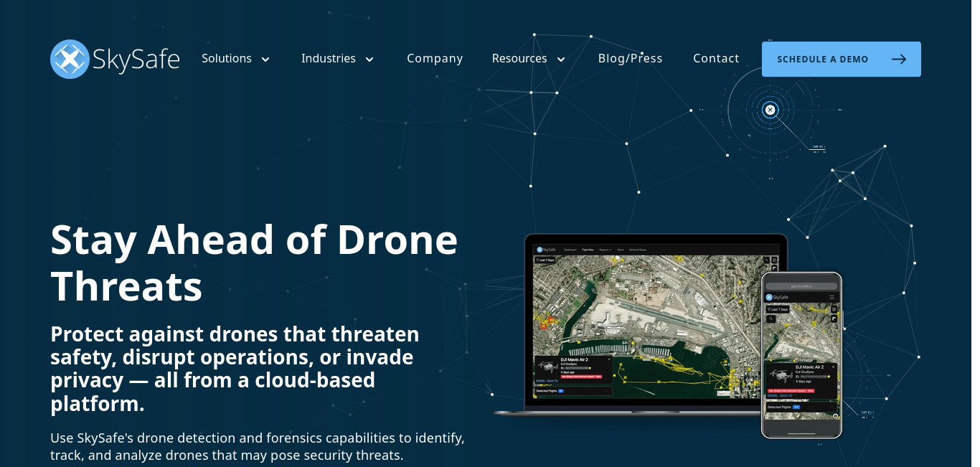Open the Contact page

pyautogui.click(x=716, y=59)
